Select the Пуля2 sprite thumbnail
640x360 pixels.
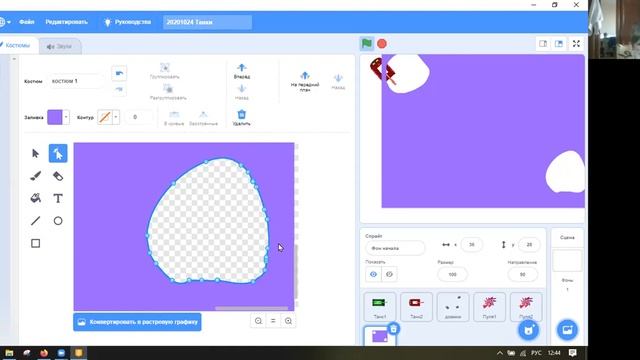point(526,307)
